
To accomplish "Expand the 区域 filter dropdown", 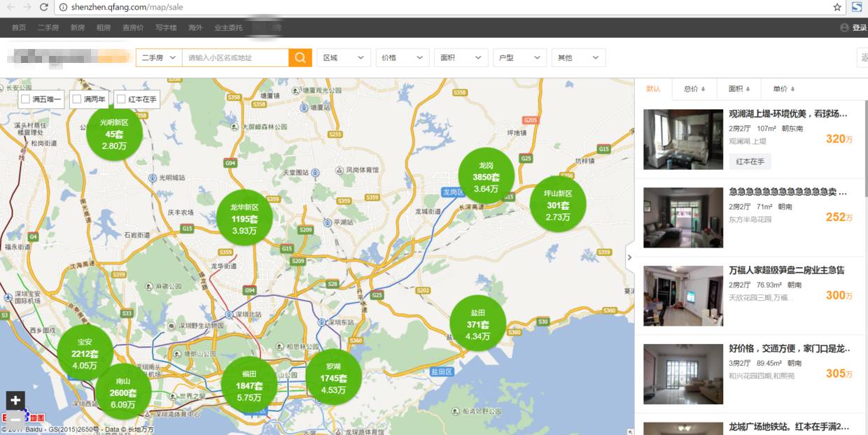I will coord(344,57).
